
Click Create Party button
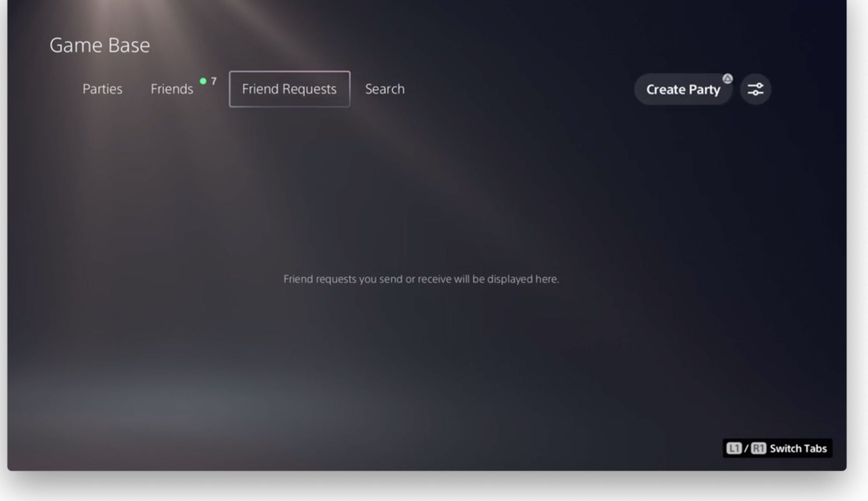click(x=683, y=88)
